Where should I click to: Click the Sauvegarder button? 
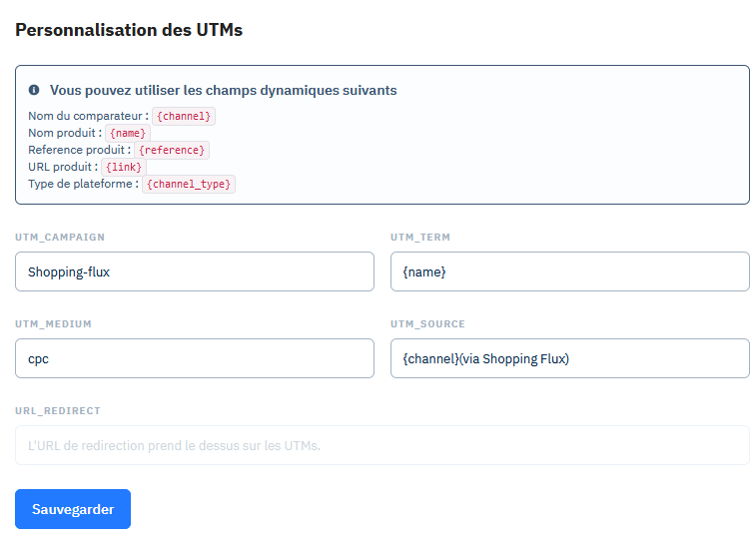[x=73, y=509]
